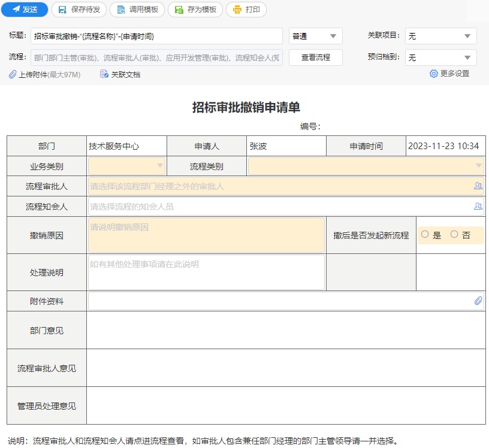
Task: Click the 编号 label
Action: [x=310, y=126]
